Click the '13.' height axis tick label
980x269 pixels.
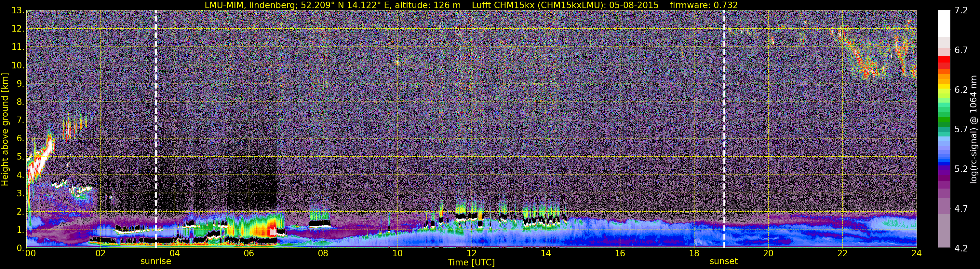tap(18, 11)
